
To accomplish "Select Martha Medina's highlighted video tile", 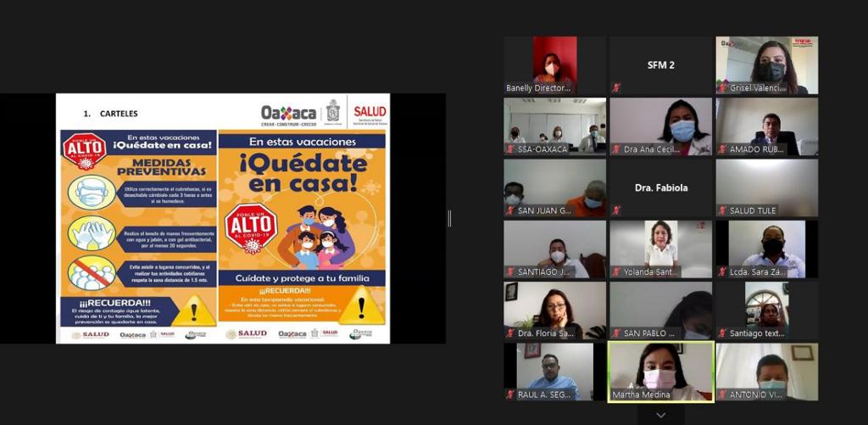I will tap(660, 372).
